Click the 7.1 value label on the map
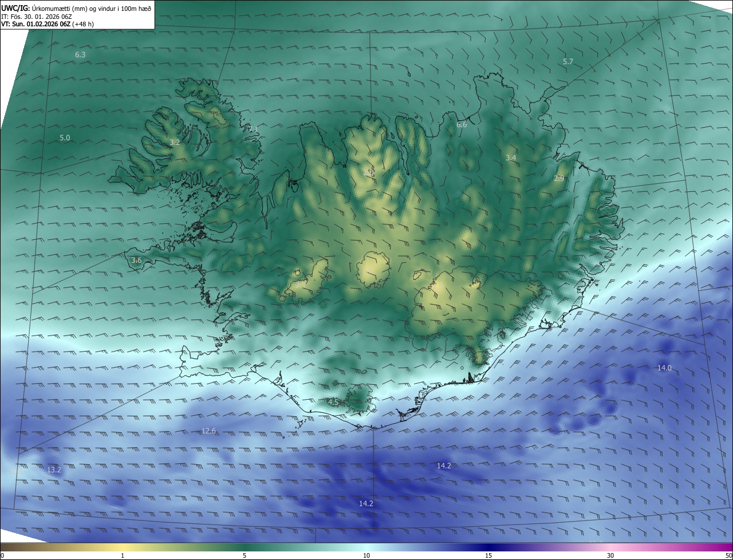 pos(253,129)
